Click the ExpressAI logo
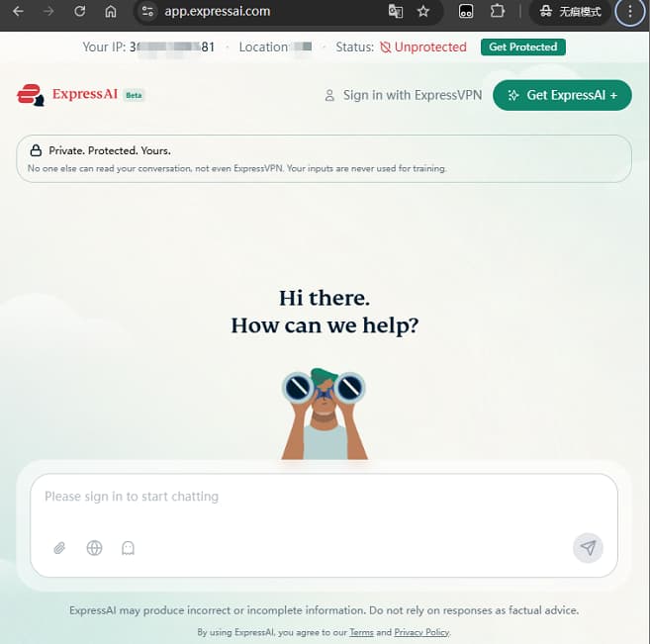This screenshot has height=644, width=650. [x=80, y=95]
